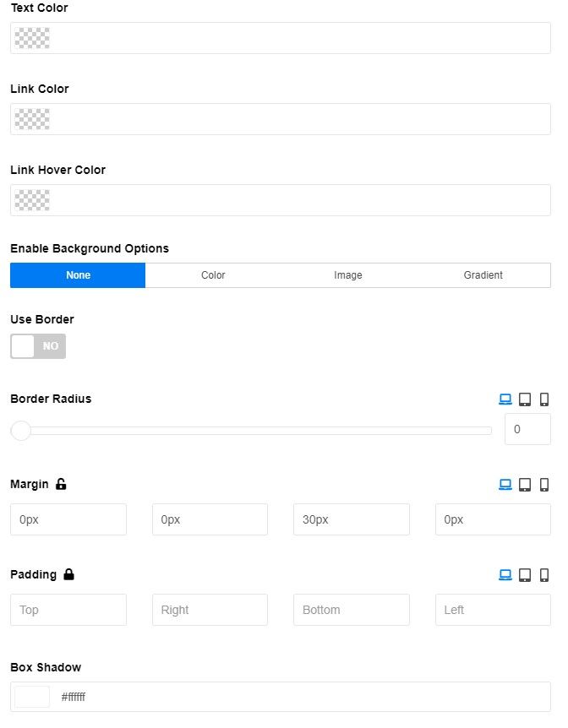Open the Link Hover Color swatch

pos(32,200)
